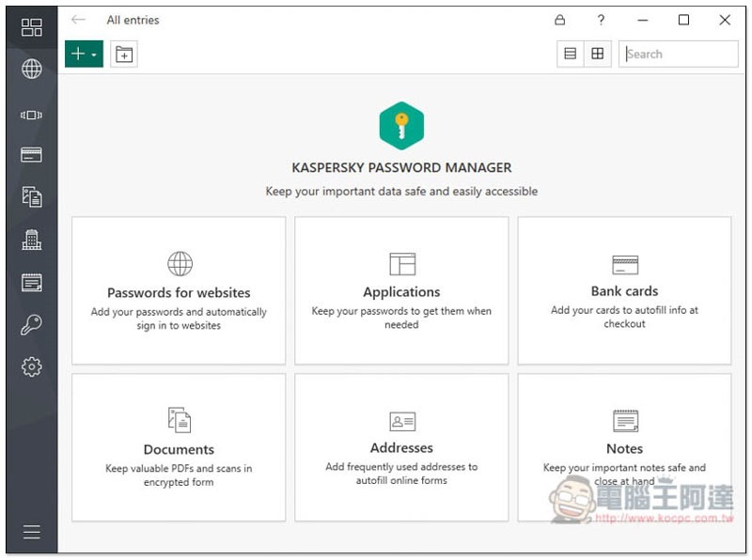Lock the vault with padlock icon
This screenshot has height=560, width=752.
pyautogui.click(x=560, y=20)
